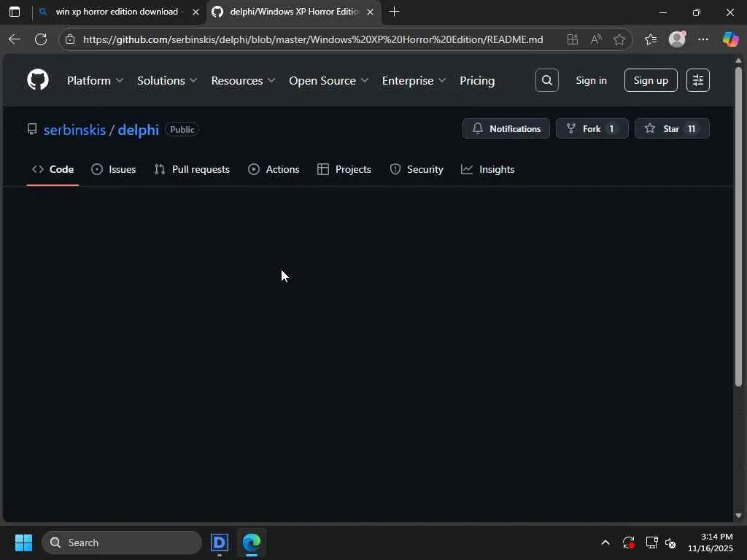Launch the Copilot sidebar icon
The width and height of the screenshot is (747, 560).
click(x=730, y=39)
